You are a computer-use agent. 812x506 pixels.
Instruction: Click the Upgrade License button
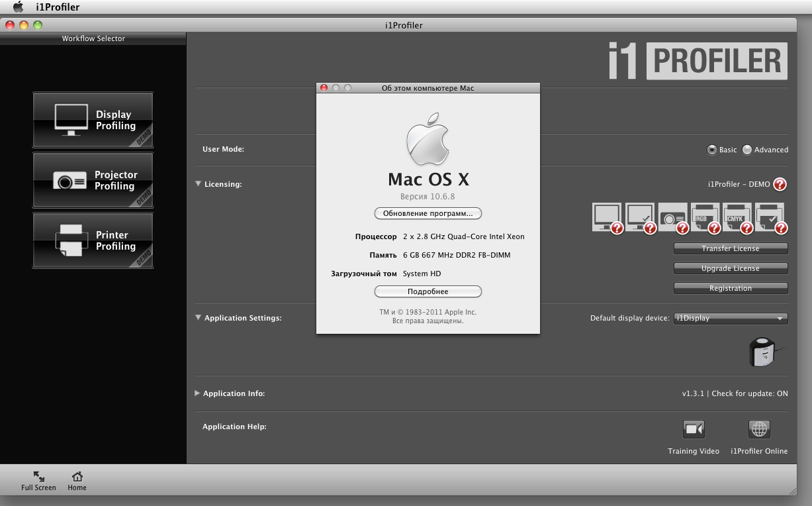pos(731,268)
